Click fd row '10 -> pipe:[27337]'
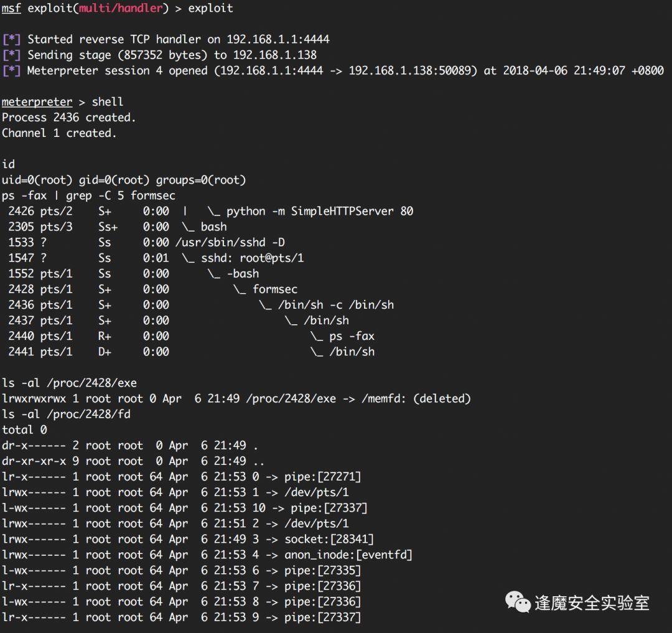This screenshot has width=672, height=633. pos(185,509)
